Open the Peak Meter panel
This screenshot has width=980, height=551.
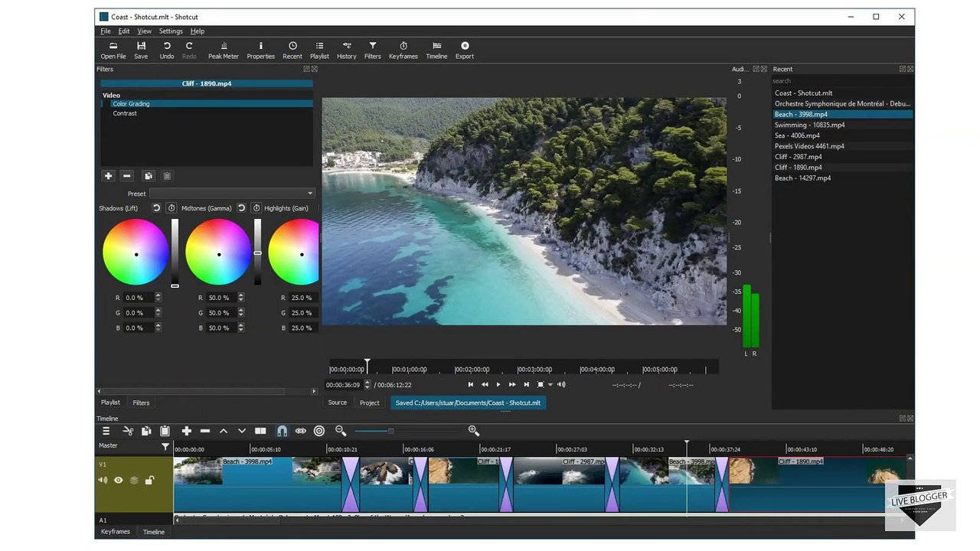(x=223, y=50)
